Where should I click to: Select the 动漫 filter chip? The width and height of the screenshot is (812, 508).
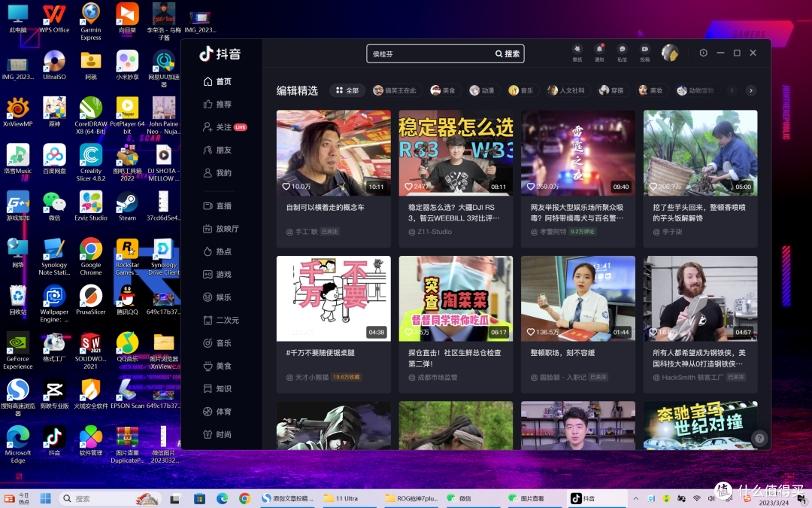pos(483,90)
